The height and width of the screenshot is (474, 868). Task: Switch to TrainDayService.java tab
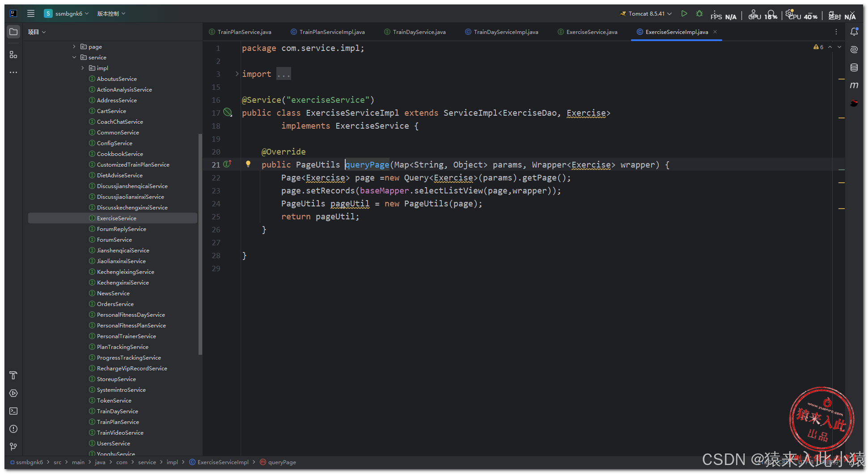coord(415,32)
